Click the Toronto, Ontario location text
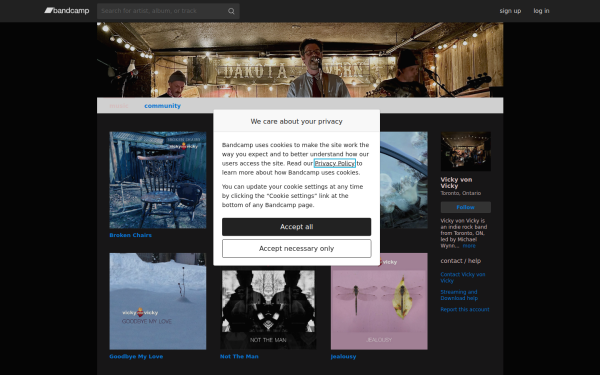 click(x=461, y=193)
